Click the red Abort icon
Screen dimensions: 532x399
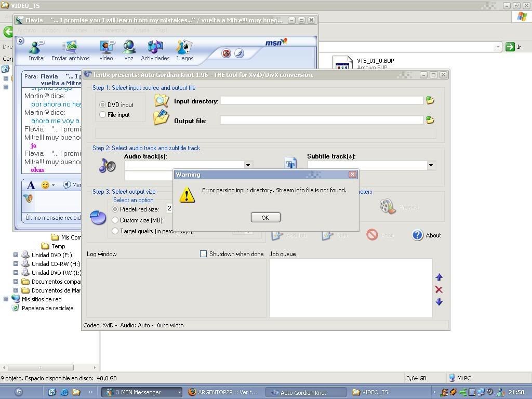coord(372,235)
